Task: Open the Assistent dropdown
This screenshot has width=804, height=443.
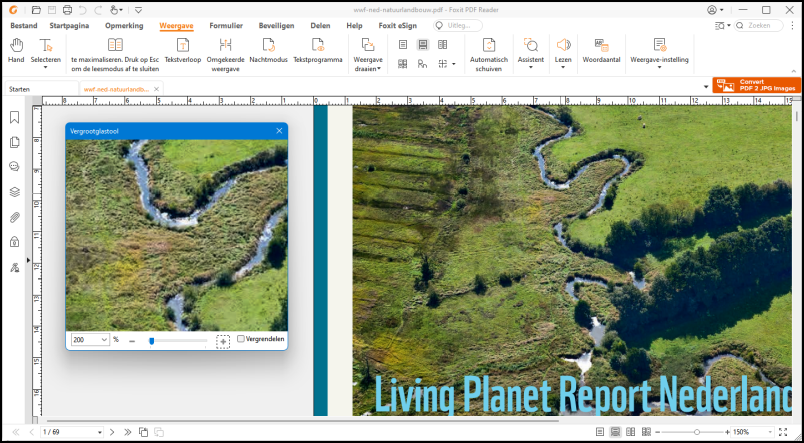Action: [531, 67]
